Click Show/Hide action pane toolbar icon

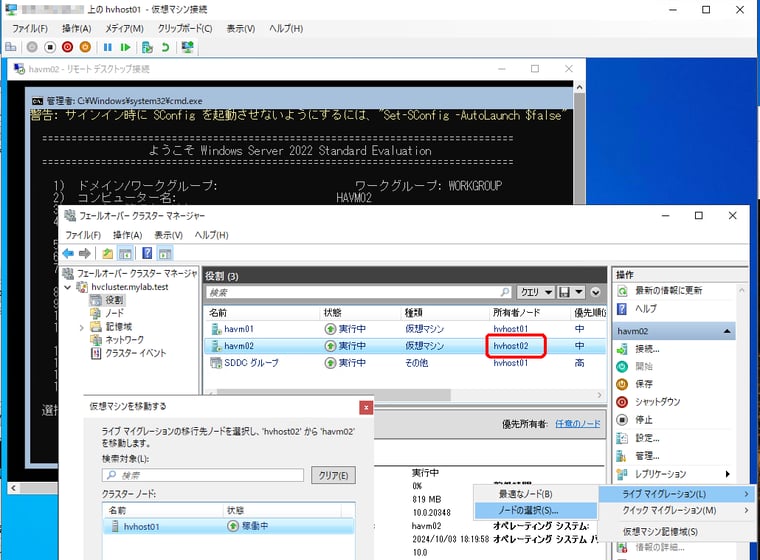point(165,253)
